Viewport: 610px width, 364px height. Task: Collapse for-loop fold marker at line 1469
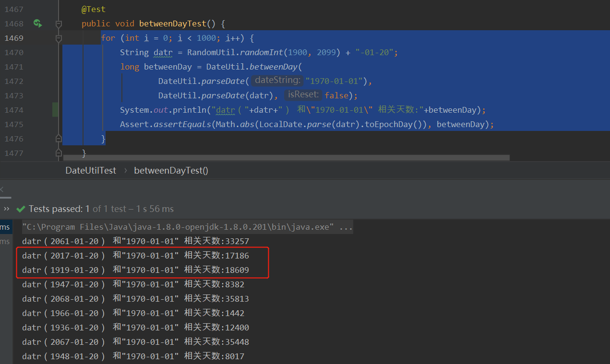[59, 38]
